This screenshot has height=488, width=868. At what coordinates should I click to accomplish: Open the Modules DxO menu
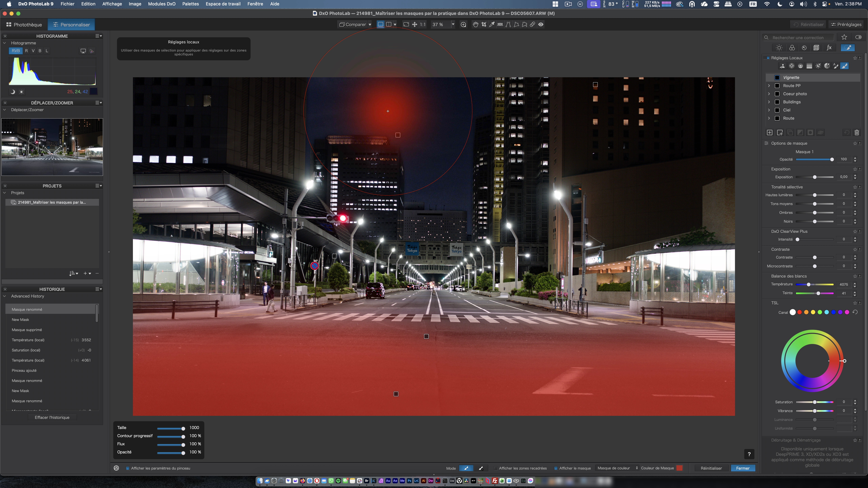pos(161,4)
